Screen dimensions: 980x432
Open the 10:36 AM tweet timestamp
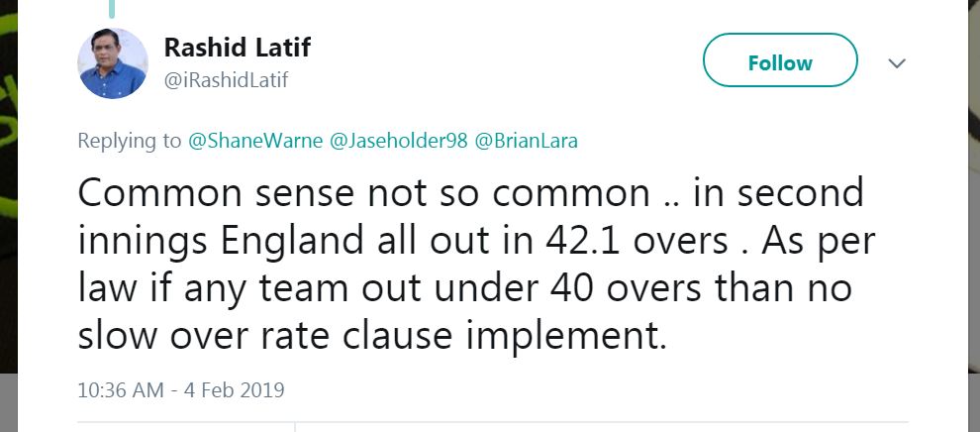pyautogui.click(x=120, y=389)
